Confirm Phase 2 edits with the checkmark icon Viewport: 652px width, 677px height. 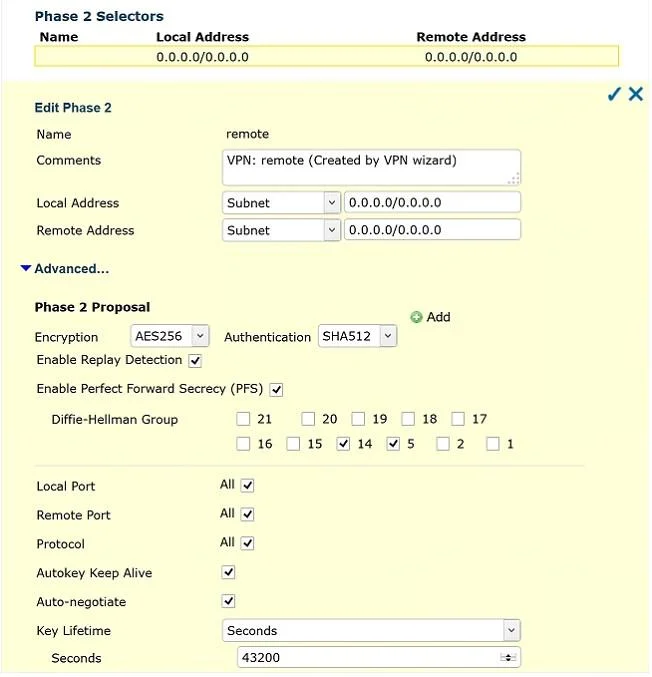[x=614, y=94]
